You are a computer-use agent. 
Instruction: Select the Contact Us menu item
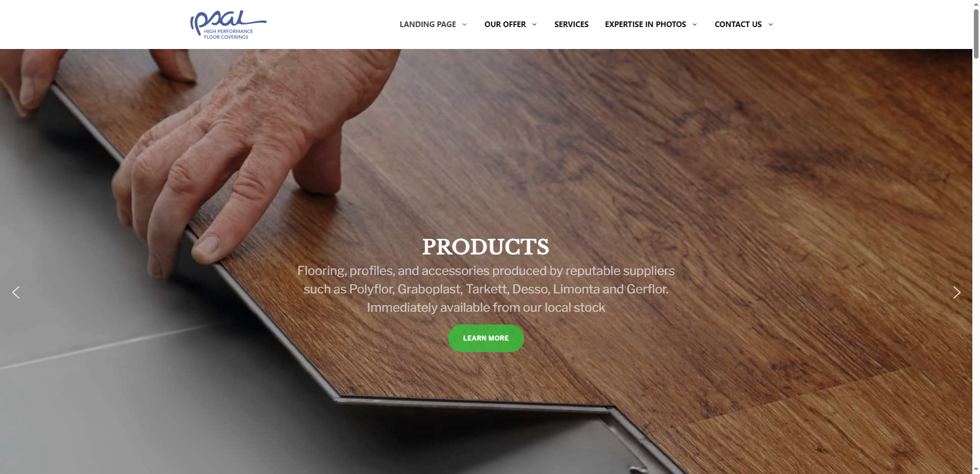(x=738, y=24)
